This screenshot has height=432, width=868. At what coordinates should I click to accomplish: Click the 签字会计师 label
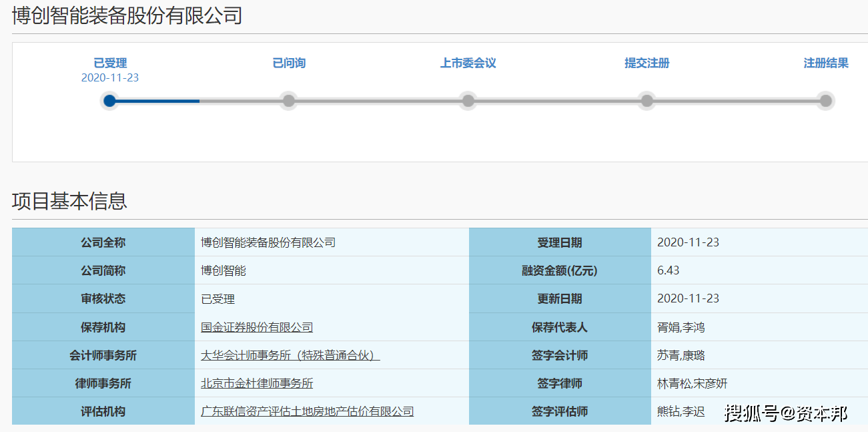[560, 355]
